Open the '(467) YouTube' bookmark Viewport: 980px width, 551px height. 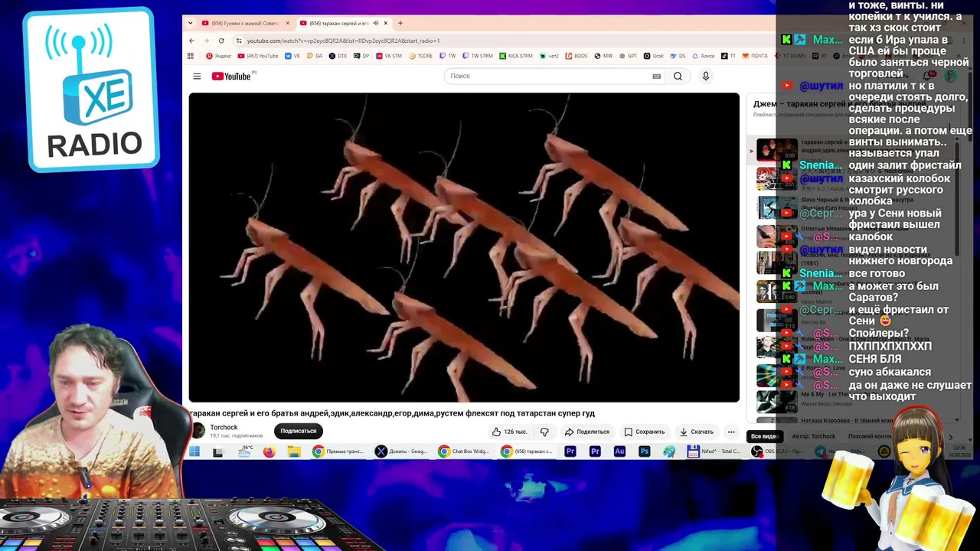click(258, 56)
